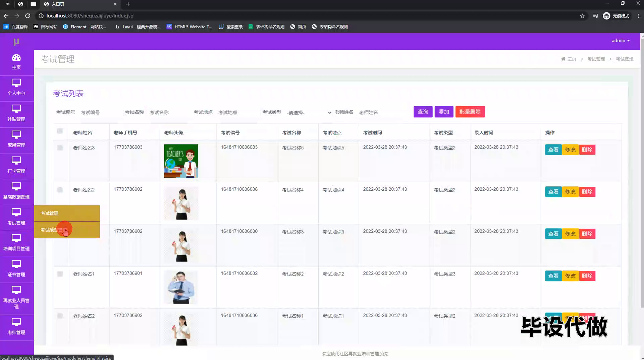Check the row for 考试名称5
Screen dimensions: 644x360
point(60,148)
